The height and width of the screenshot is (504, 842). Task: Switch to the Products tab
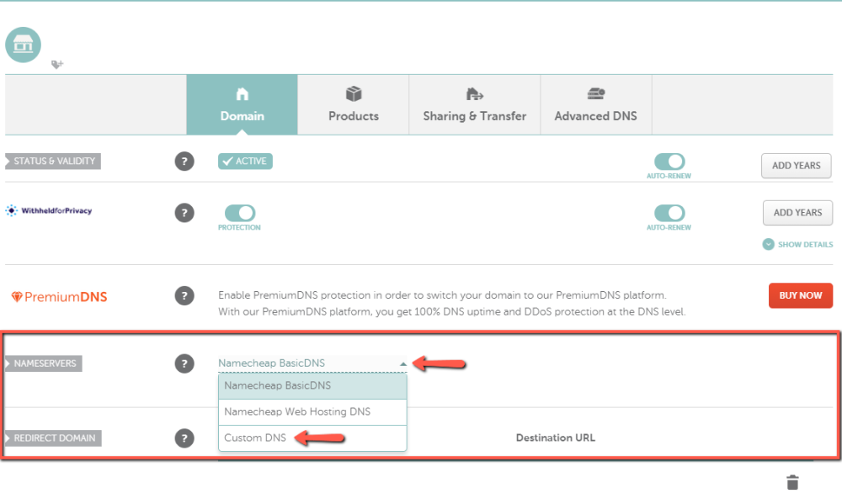tap(354, 104)
